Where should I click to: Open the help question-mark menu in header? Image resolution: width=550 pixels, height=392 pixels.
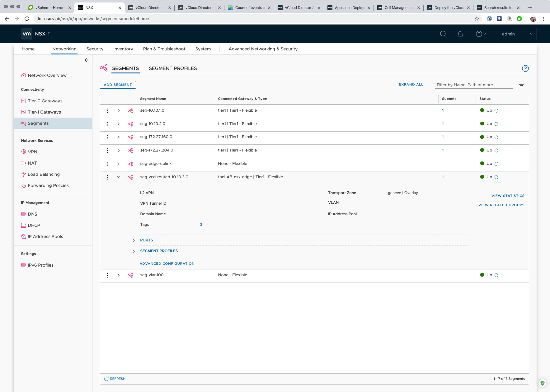(481, 34)
